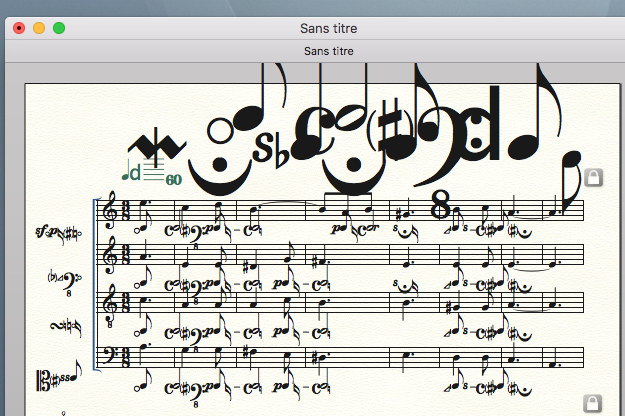This screenshot has width=625, height=416.
Task: Click the 'Sans titre' document tab
Action: (330, 51)
